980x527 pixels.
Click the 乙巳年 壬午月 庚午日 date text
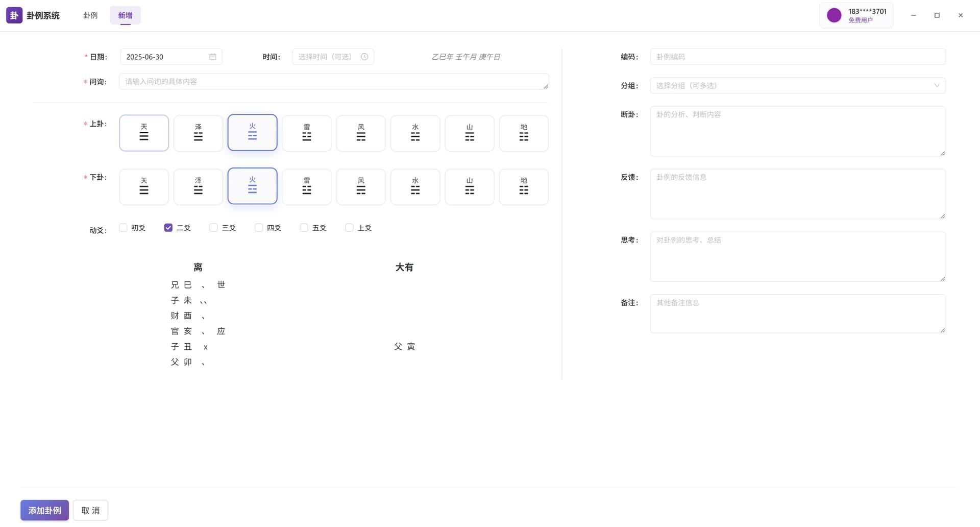coord(465,57)
